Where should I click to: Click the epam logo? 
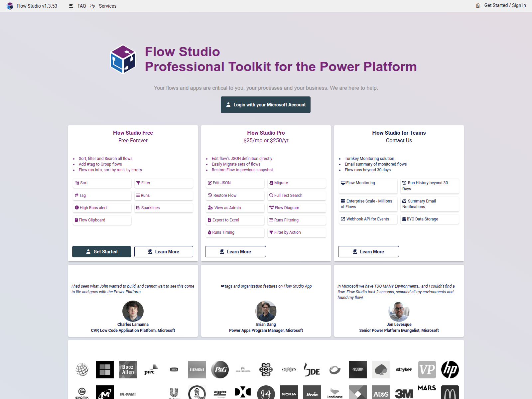point(358,369)
